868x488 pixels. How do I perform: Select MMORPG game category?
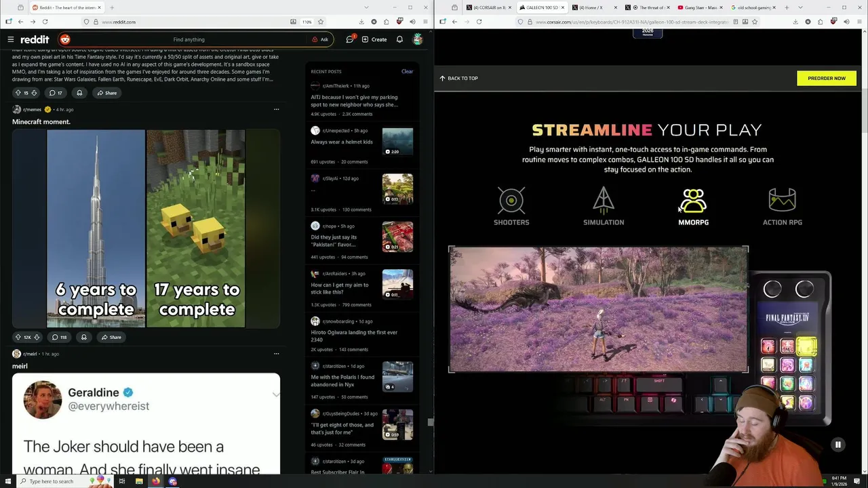(693, 207)
